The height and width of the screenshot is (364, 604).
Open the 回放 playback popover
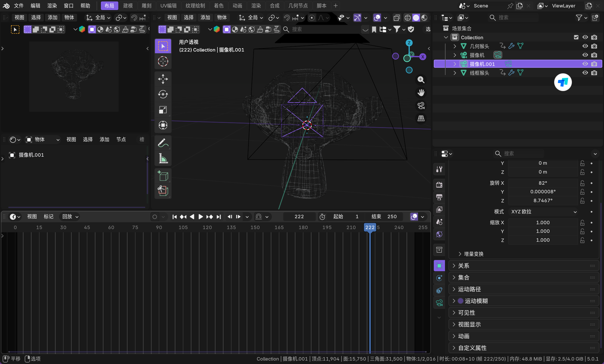coord(70,217)
